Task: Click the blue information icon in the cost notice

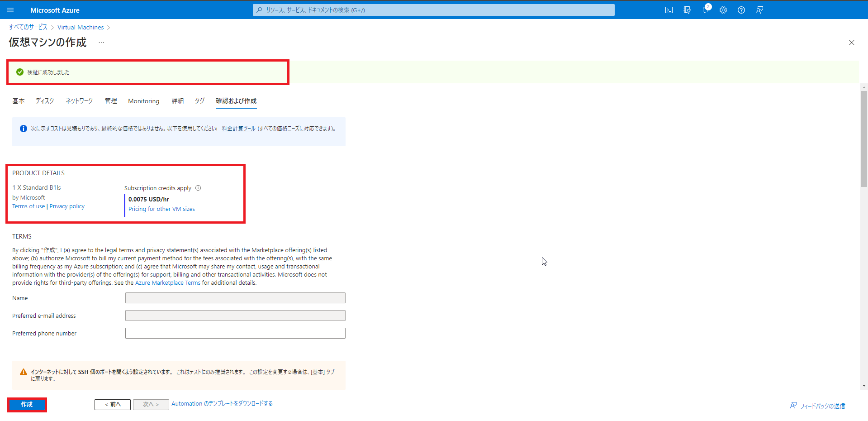Action: (24, 129)
